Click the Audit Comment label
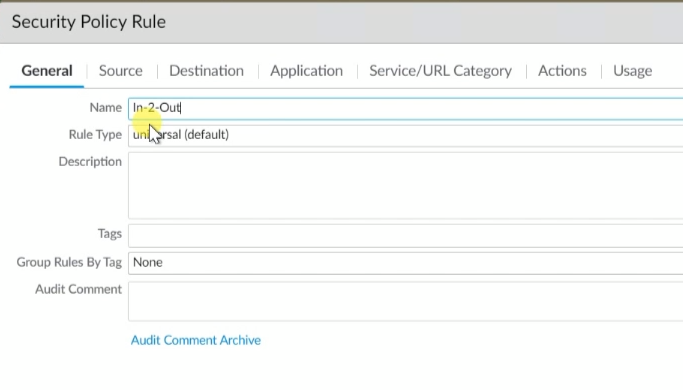 tap(78, 289)
